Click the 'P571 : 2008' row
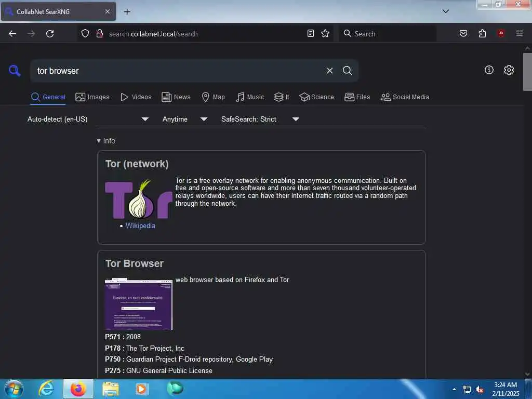 click(x=123, y=337)
